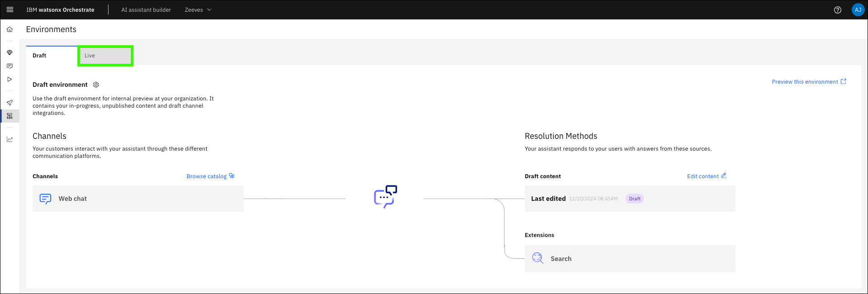Open the Search extension tile
Image resolution: width=868 pixels, height=294 pixels.
click(x=630, y=259)
